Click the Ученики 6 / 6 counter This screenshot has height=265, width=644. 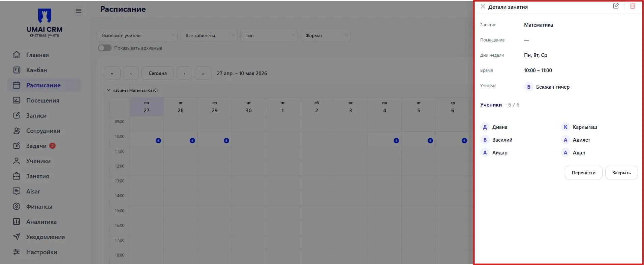500,105
